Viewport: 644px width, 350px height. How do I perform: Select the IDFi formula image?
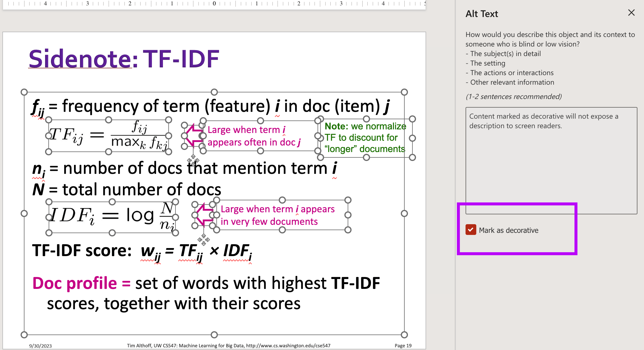click(x=112, y=217)
